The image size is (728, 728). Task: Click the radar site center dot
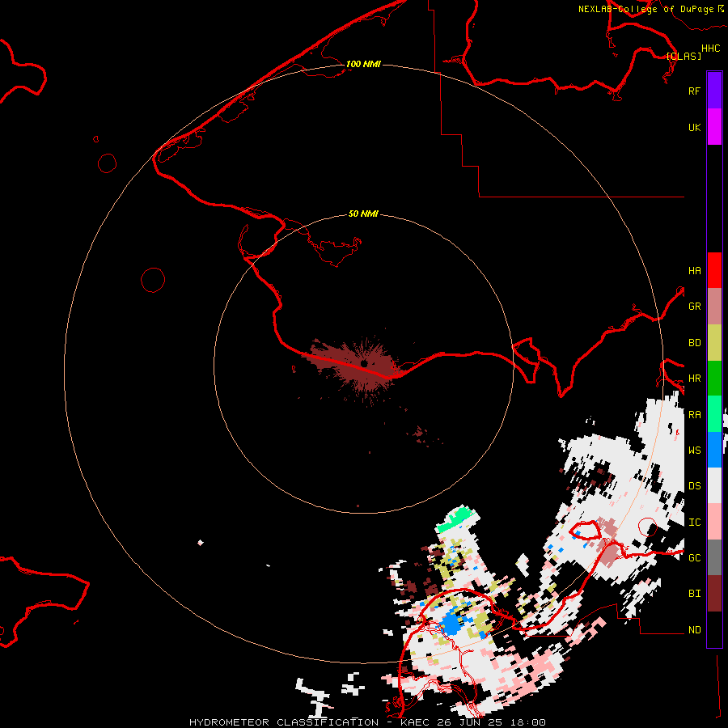[364, 363]
